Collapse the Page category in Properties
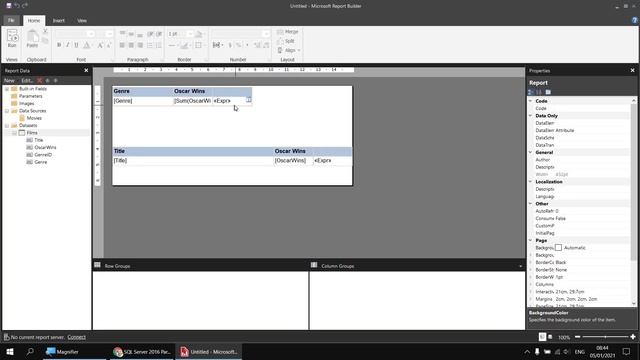The width and height of the screenshot is (640, 360). (x=531, y=240)
